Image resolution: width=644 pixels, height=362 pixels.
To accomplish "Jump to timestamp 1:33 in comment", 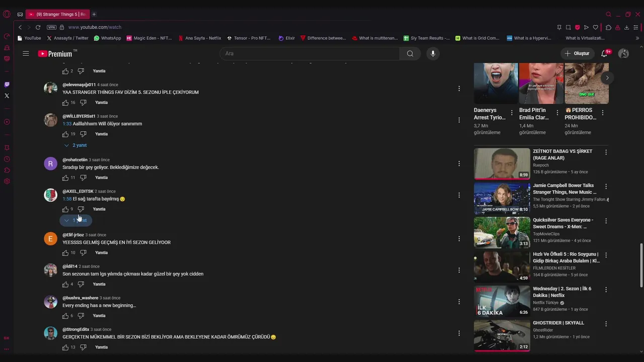I will [x=67, y=124].
